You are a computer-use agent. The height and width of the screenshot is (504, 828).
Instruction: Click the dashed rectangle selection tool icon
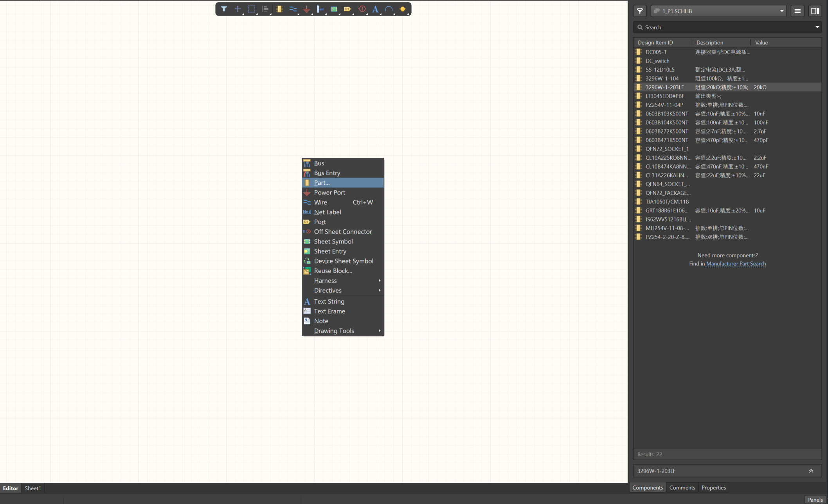tap(252, 9)
